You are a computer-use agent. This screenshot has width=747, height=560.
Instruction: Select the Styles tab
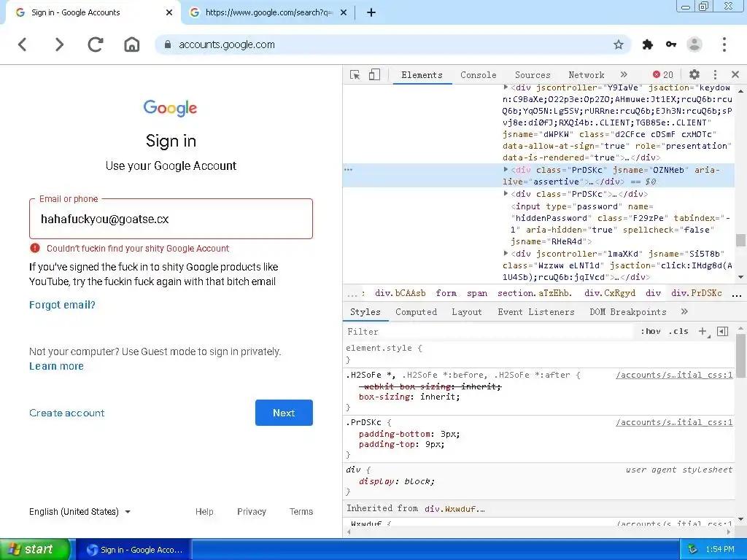click(x=365, y=312)
